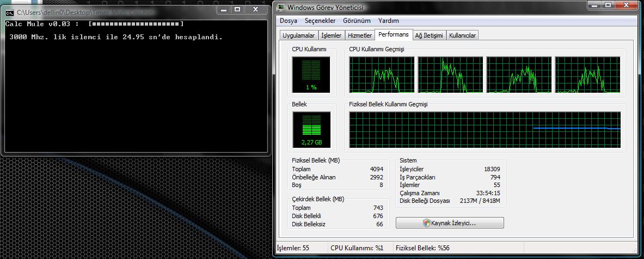Switch to the Ağ İletişimi tab
This screenshot has width=644, height=259.
(429, 36)
